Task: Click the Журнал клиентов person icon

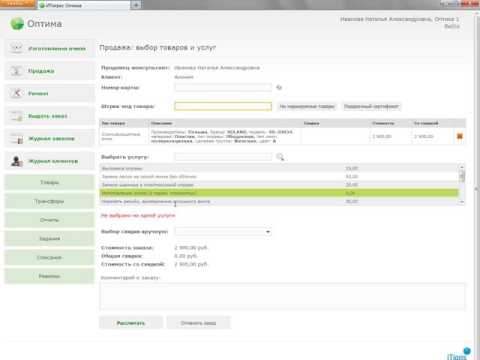Action: pyautogui.click(x=16, y=161)
